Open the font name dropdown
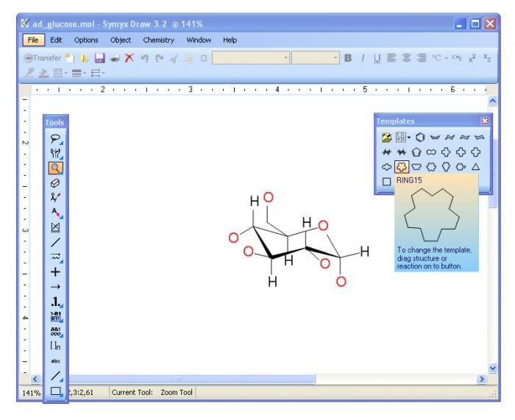515x420 pixels. (286, 57)
